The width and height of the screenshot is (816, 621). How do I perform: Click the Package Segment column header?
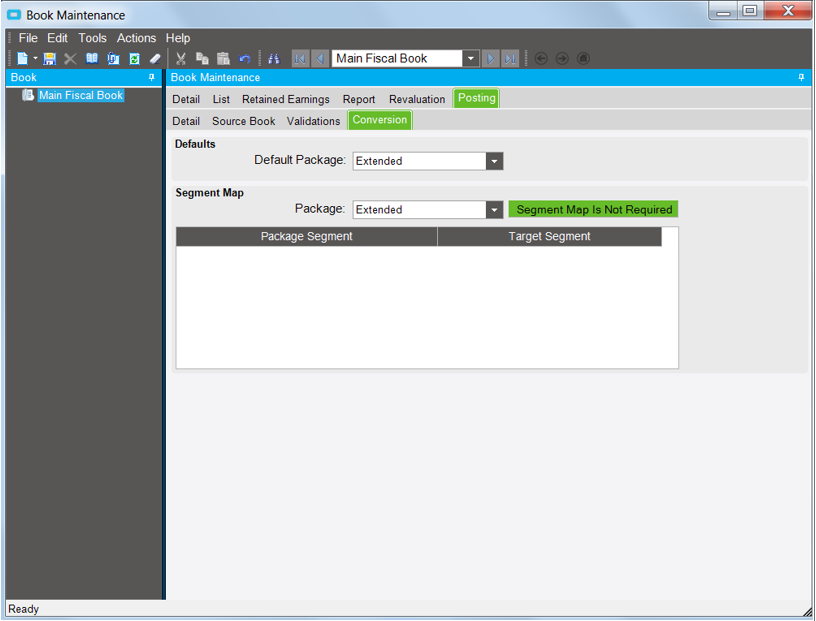[x=307, y=236]
